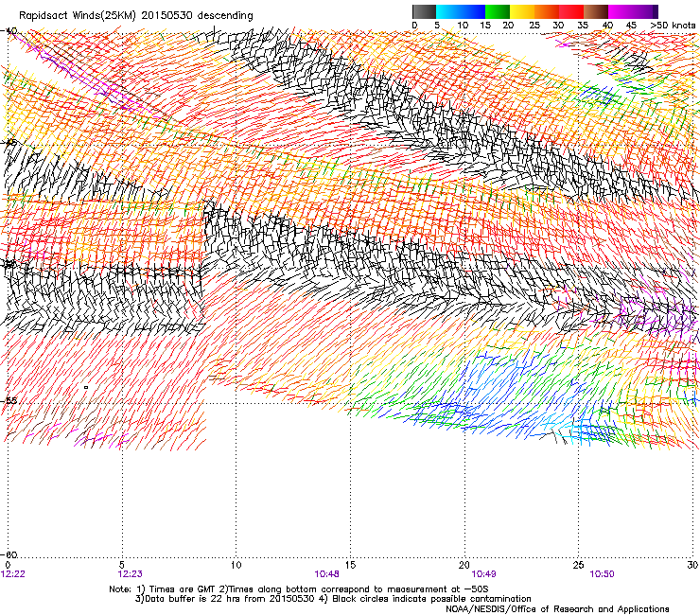Click the '10:50' swath time label
Viewport: 700px width, 615px height.
602,574
